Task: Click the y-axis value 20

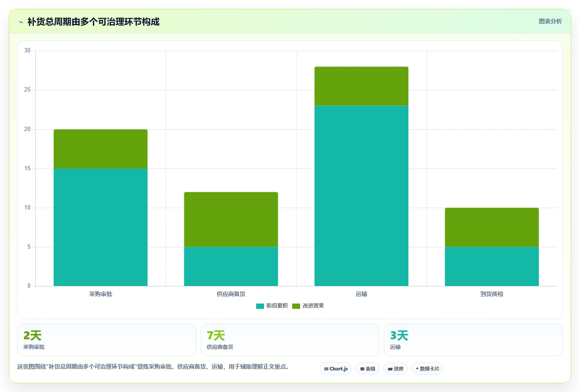Action: (x=27, y=129)
